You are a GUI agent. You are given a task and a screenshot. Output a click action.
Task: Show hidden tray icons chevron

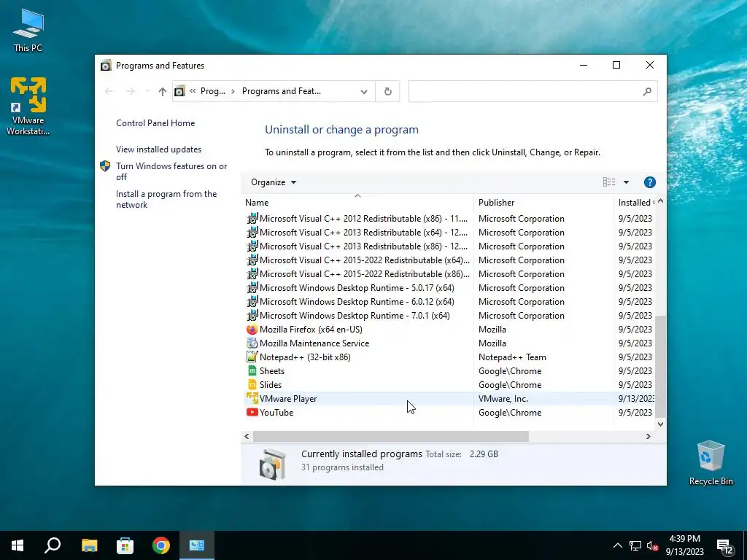[617, 545]
